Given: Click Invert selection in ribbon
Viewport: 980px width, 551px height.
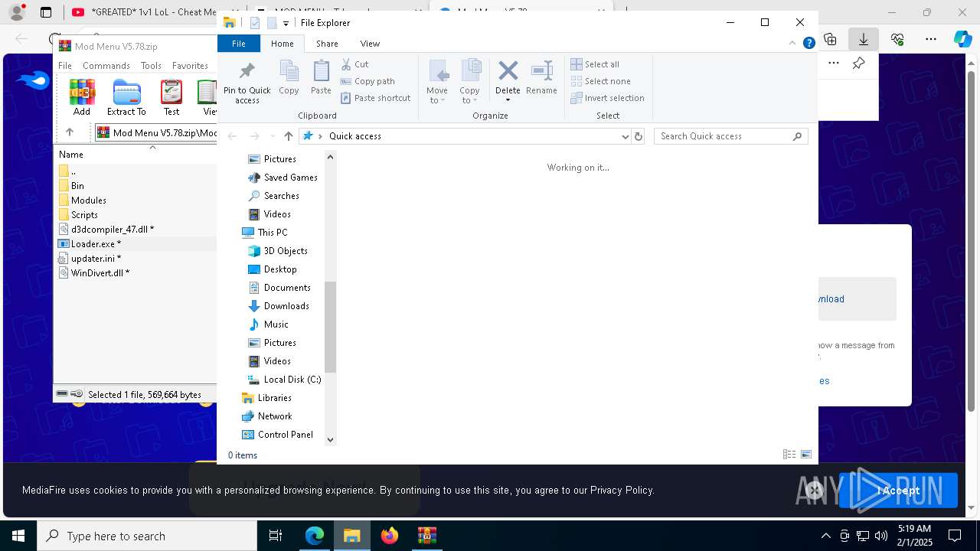Looking at the screenshot, I should click(x=607, y=98).
